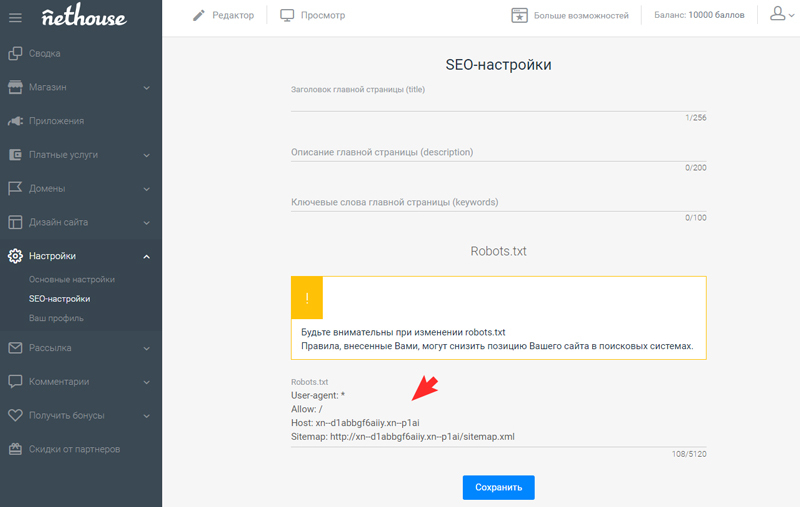This screenshot has width=800, height=507.
Task: Select Ваш профиль submenu item
Action: click(56, 318)
